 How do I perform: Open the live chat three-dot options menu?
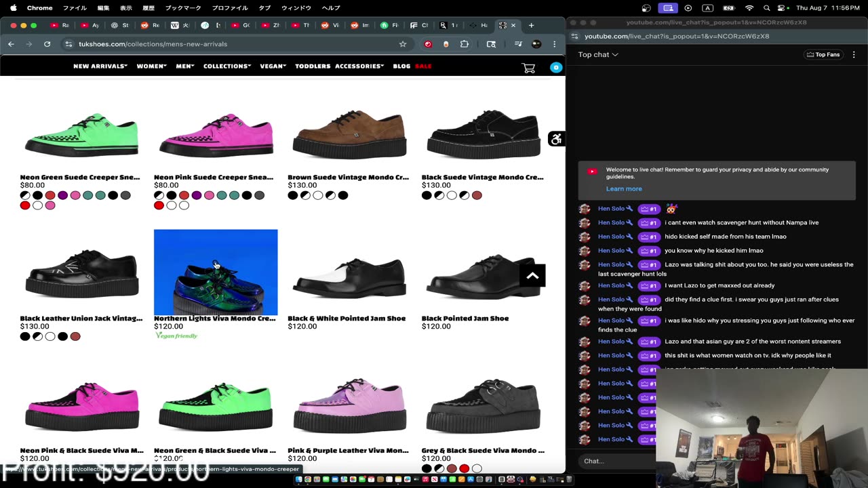[854, 54]
